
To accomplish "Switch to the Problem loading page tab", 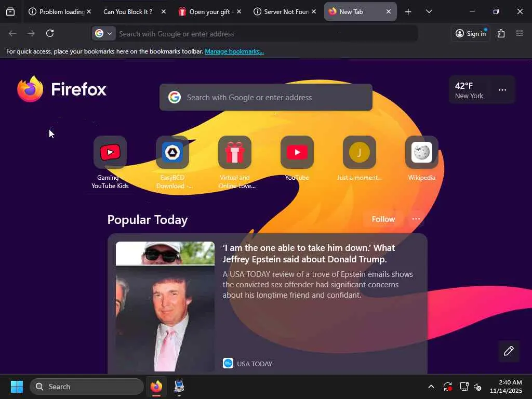I will tap(57, 12).
